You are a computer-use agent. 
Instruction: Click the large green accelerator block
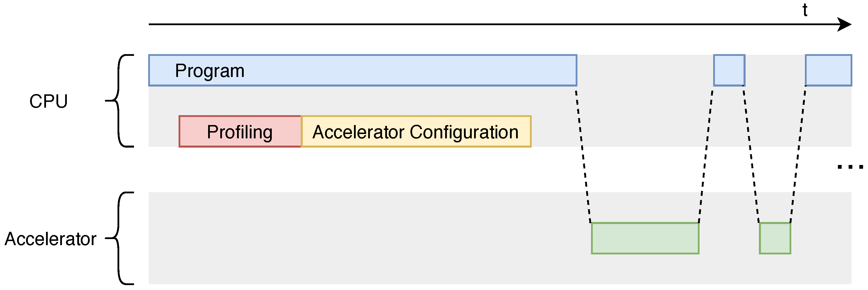(x=645, y=238)
